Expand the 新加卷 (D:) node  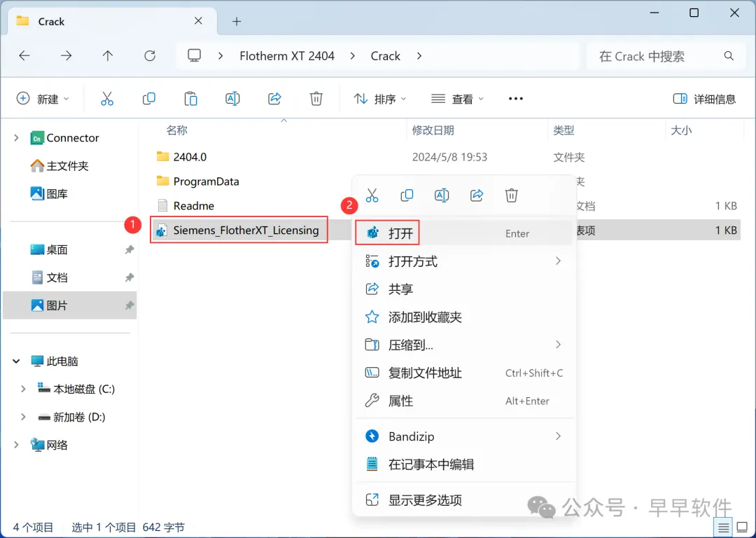23,417
